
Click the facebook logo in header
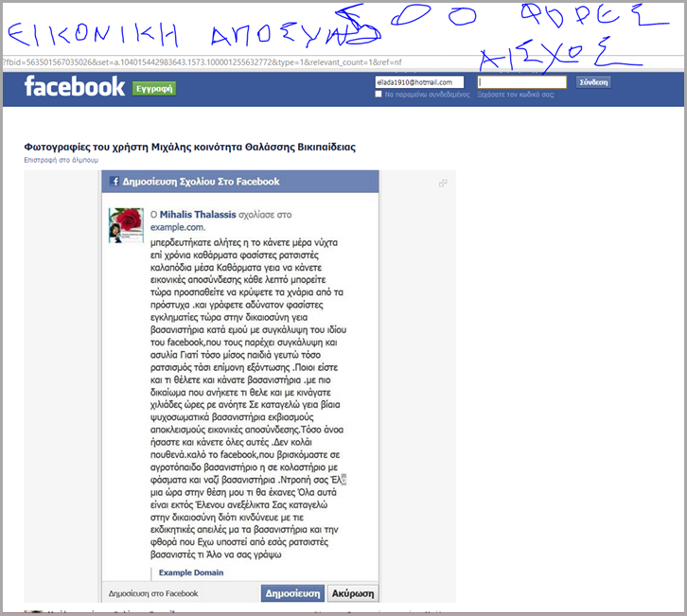[x=75, y=86]
